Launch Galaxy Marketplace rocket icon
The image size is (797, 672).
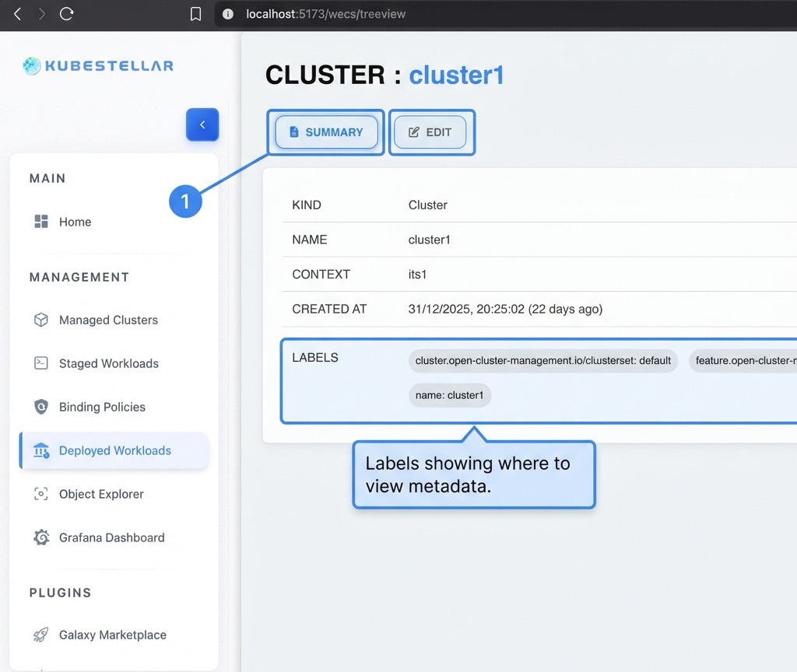[40, 635]
